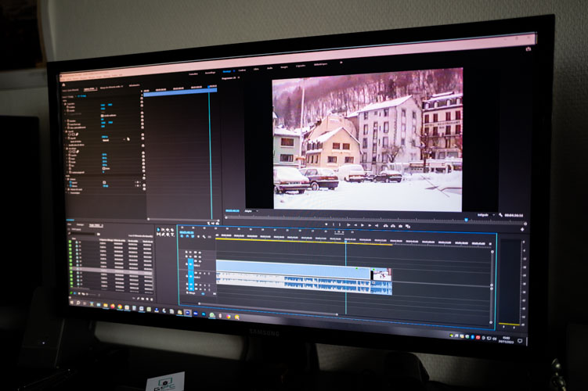Image resolution: width=588 pixels, height=391 pixels.
Task: Select the Track Select Forward tool
Action: pyautogui.click(x=163, y=230)
